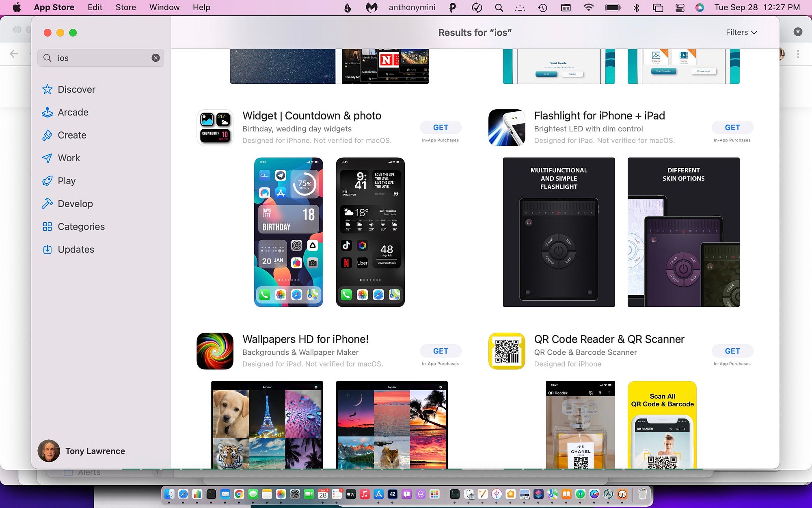
Task: Open the Tony Lawrence account profile
Action: pyautogui.click(x=81, y=451)
